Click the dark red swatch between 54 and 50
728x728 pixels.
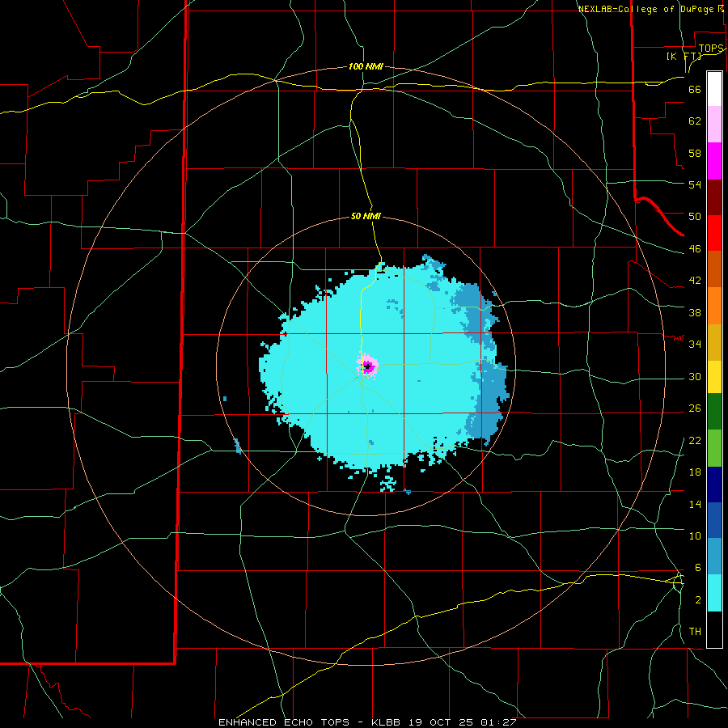click(x=714, y=197)
